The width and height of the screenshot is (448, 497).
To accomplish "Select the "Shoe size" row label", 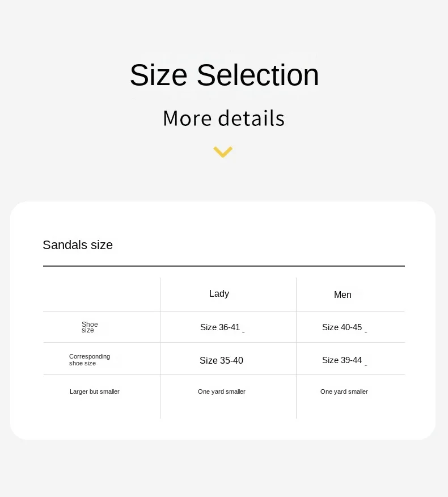I will pyautogui.click(x=89, y=327).
